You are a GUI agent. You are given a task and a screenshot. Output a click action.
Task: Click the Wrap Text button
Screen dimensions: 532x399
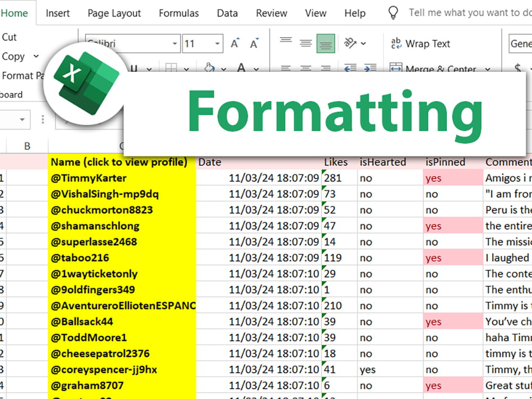coord(420,44)
